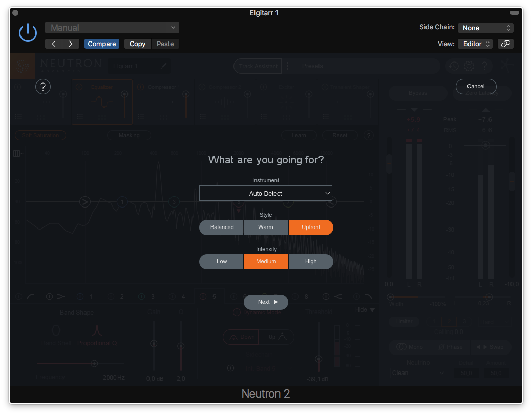Select band 2 tab
This screenshot has width=532, height=415.
click(117, 297)
